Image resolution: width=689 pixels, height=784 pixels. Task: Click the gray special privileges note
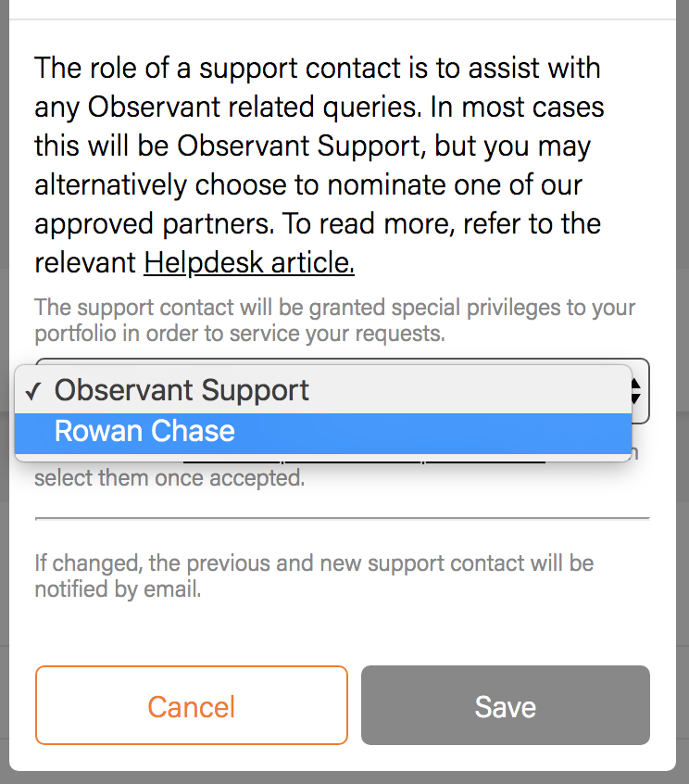(x=334, y=321)
